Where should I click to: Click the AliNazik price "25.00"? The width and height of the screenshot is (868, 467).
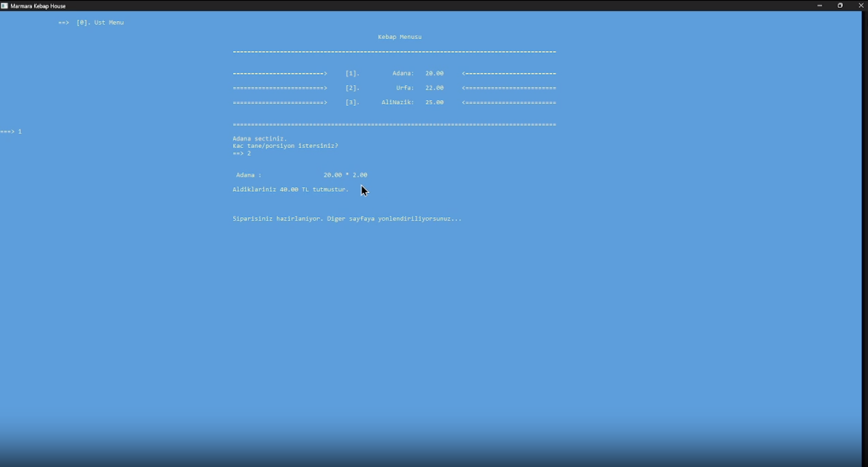(434, 102)
